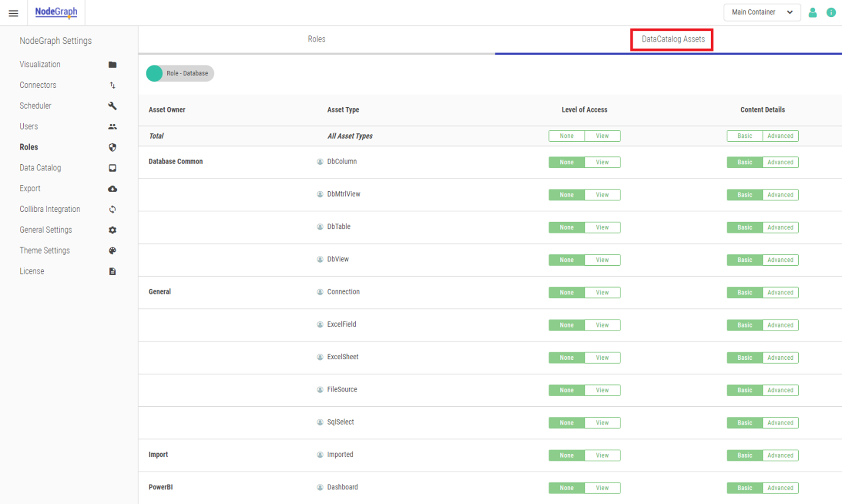Set DbView content details to Advanced
Image resolution: width=842 pixels, height=504 pixels.
tap(780, 260)
